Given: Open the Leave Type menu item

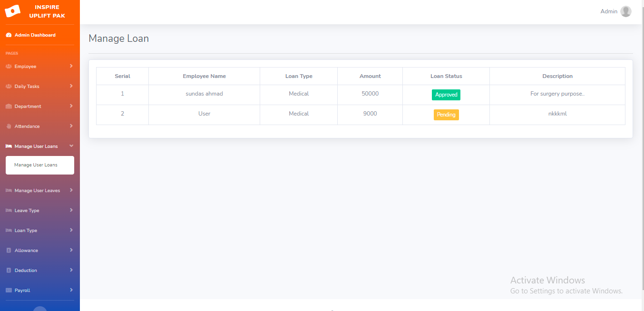Looking at the screenshot, I should (27, 211).
